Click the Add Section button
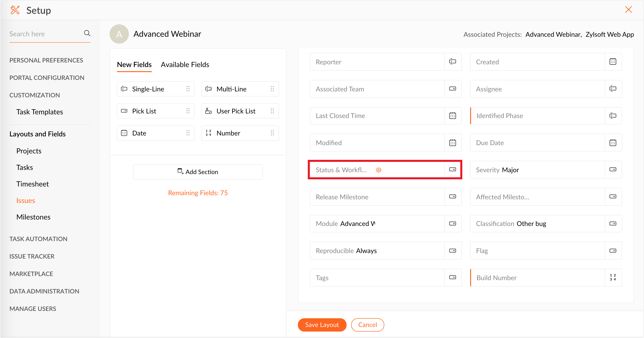This screenshot has height=338, width=644. point(198,172)
